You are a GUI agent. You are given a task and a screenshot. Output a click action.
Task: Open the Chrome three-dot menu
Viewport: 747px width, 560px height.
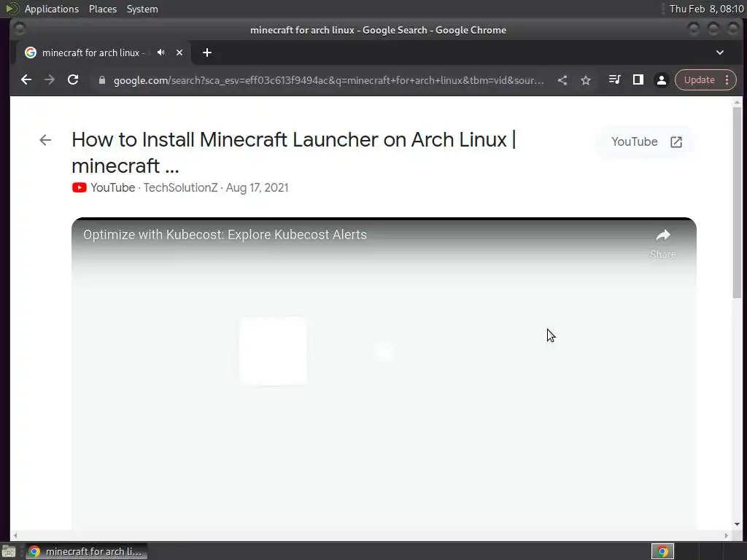(727, 80)
